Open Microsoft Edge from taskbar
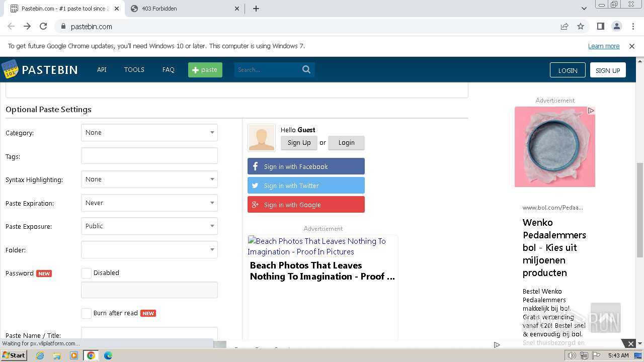This screenshot has height=362, width=644. (108, 355)
